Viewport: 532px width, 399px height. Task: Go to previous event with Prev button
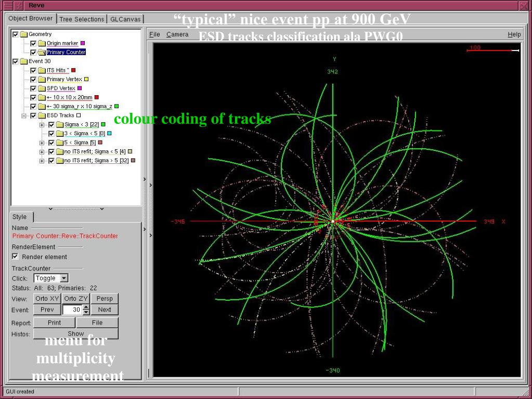pyautogui.click(x=47, y=310)
